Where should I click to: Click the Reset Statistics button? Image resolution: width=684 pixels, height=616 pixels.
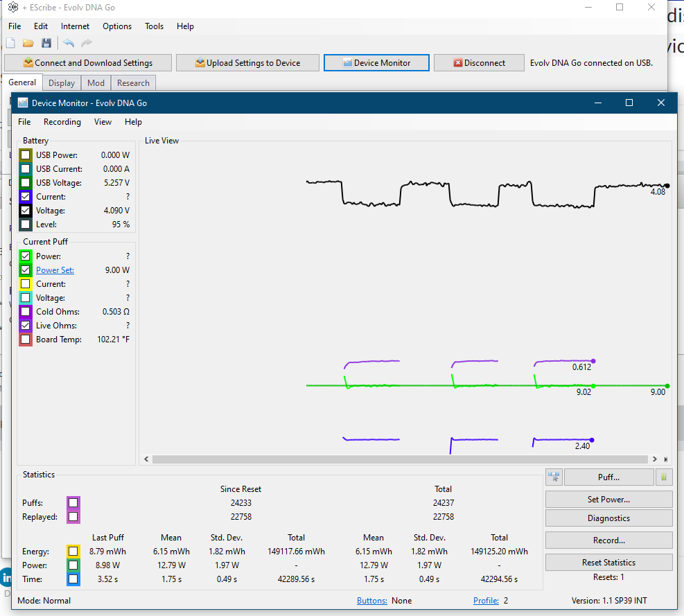coord(608,563)
